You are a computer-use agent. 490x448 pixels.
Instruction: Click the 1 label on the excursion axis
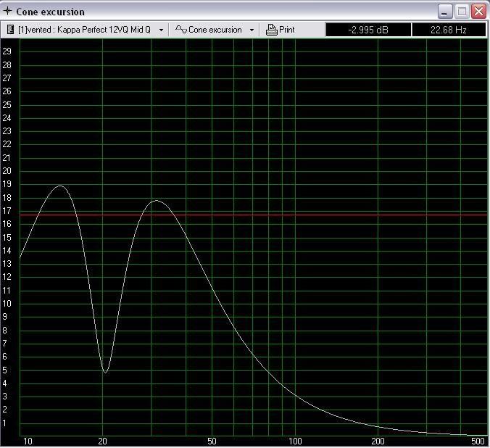point(4,423)
